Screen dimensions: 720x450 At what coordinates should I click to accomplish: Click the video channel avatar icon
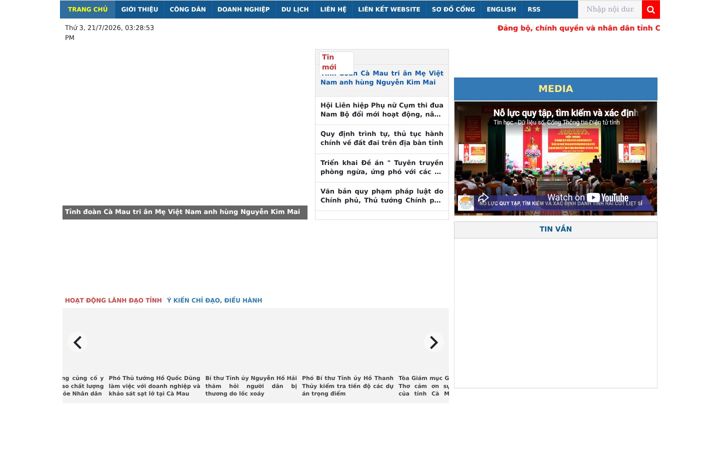466,203
